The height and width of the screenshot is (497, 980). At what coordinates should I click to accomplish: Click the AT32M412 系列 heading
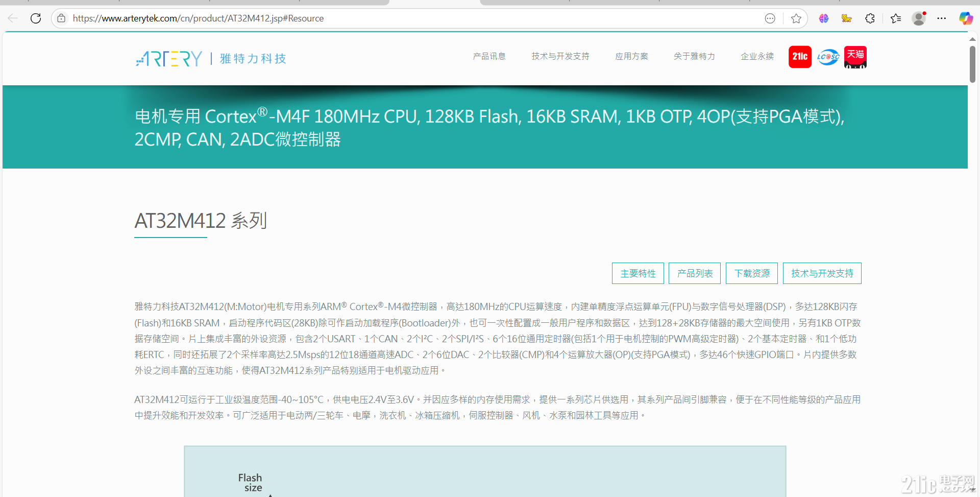point(201,221)
